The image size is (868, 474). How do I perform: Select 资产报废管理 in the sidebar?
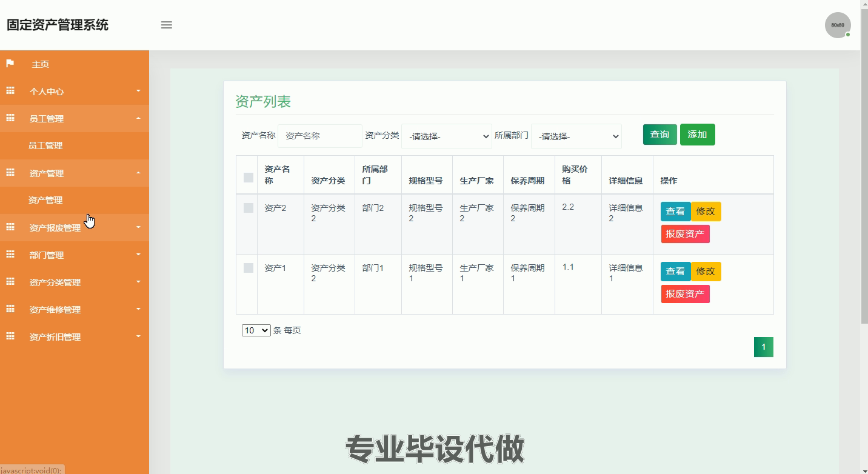coord(55,228)
